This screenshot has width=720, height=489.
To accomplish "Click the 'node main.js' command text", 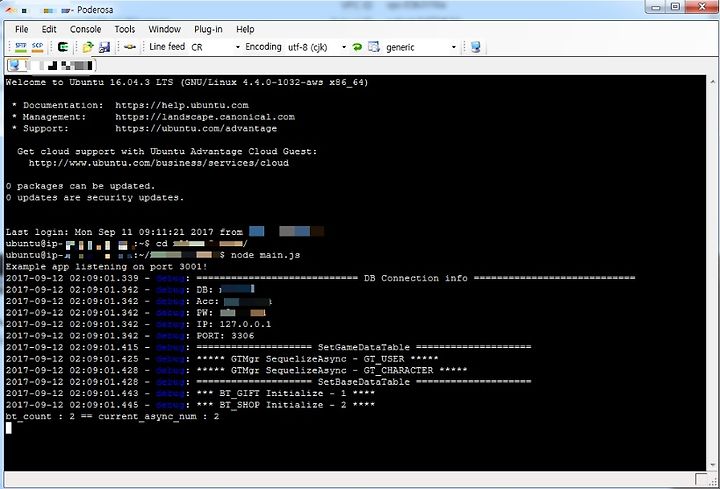I will coord(265,255).
